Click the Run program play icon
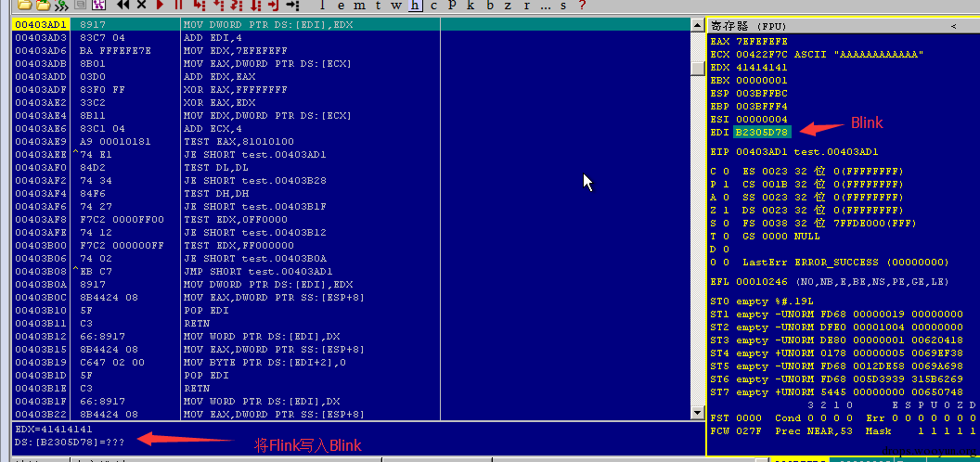This screenshot has height=462, width=980. [160, 5]
